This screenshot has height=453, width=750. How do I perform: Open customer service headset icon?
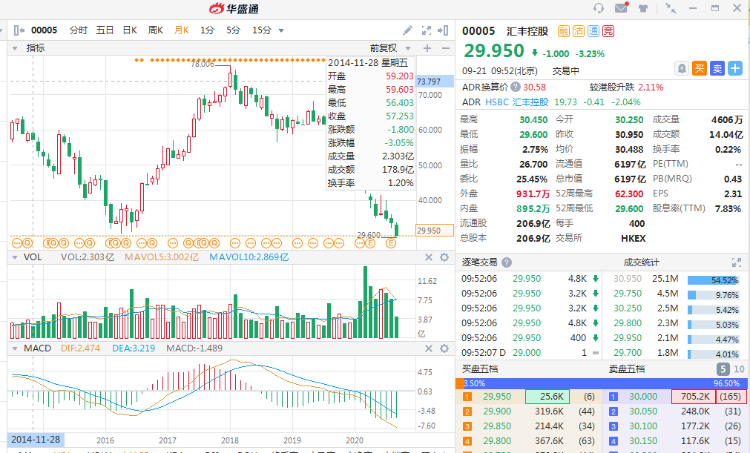click(596, 9)
